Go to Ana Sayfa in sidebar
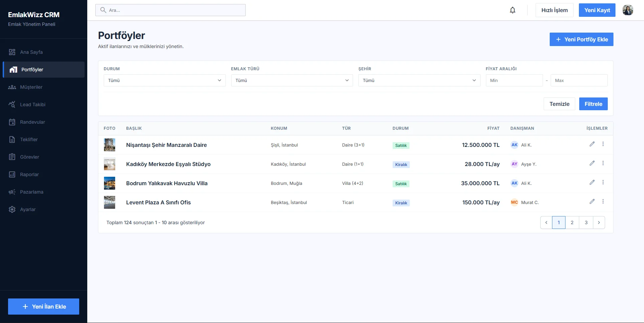Viewport: 644px width, 323px height. (x=44, y=52)
